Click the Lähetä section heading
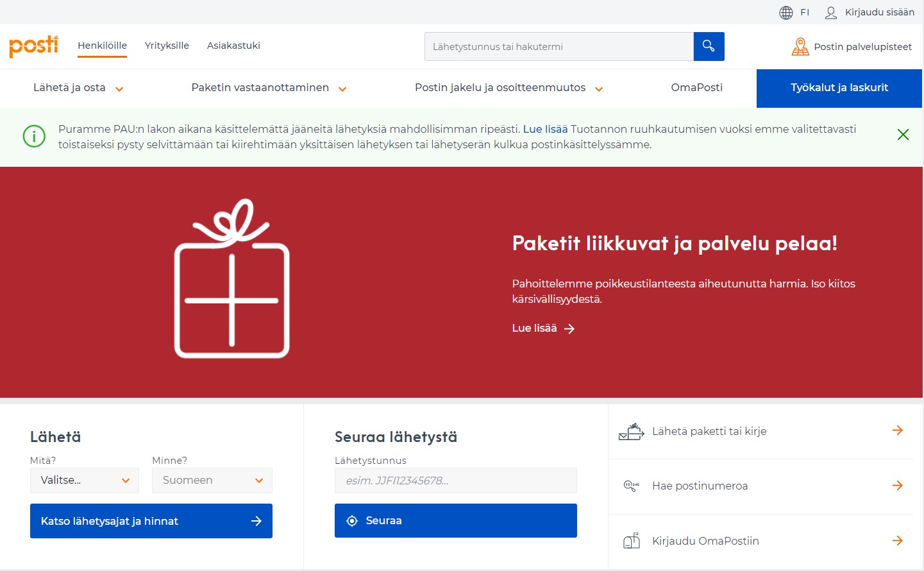This screenshot has width=924, height=571. 56,437
